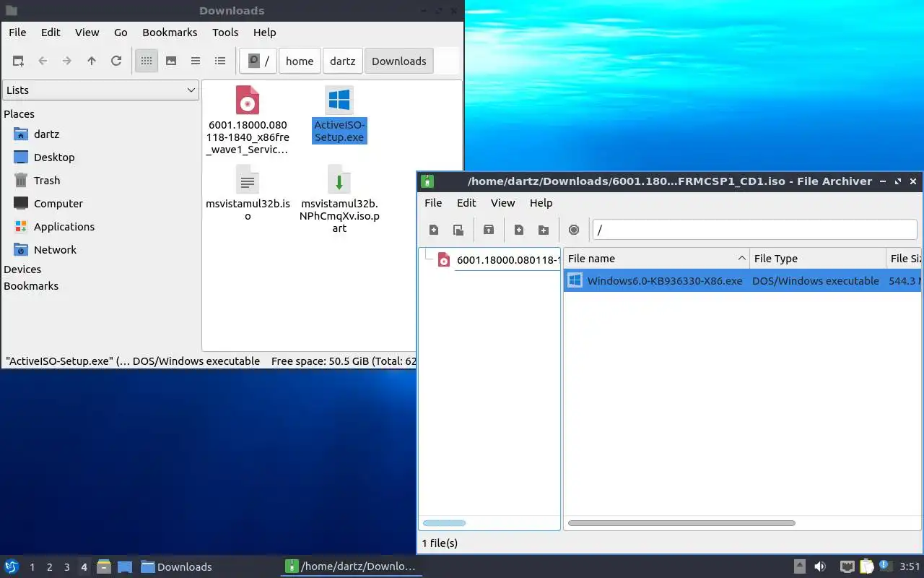Select Windows6.0-KB936330-X86.exe in the archive
924x578 pixels.
coord(743,281)
